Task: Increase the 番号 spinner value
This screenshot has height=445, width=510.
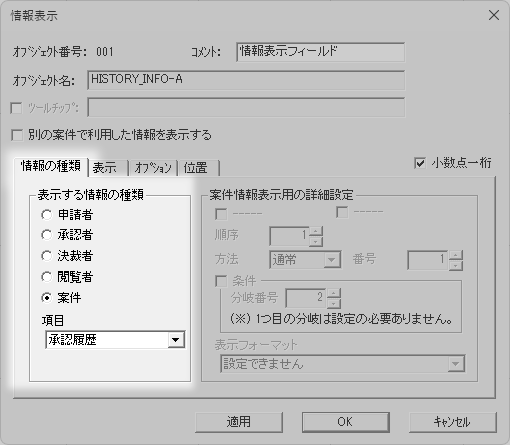Action: click(x=456, y=255)
